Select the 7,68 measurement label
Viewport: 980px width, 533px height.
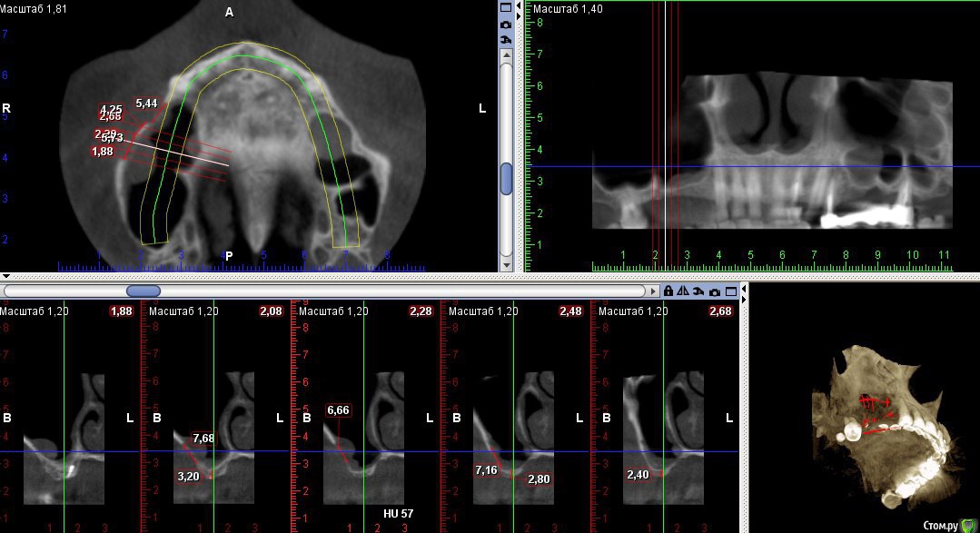point(203,439)
